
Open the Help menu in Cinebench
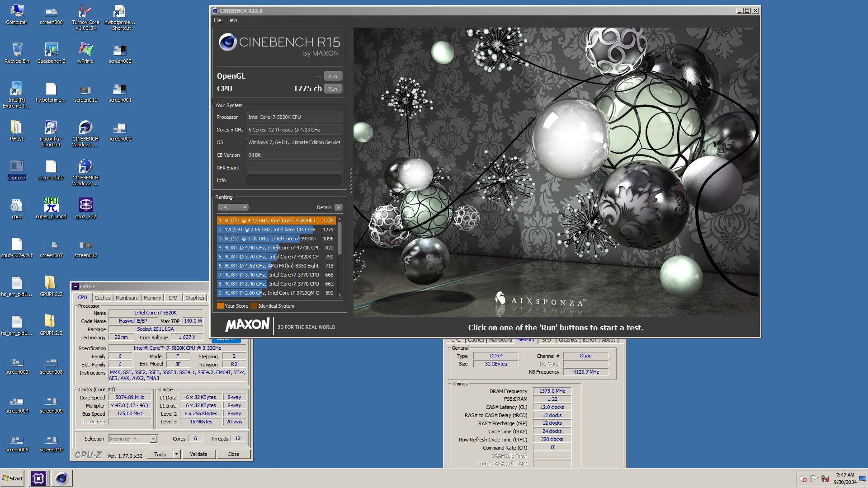click(232, 20)
